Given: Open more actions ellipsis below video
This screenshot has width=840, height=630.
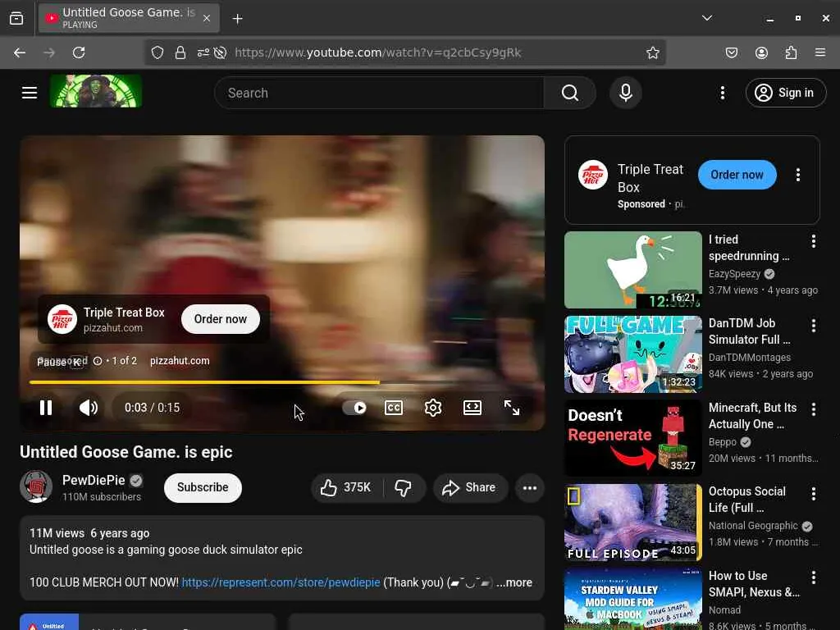Looking at the screenshot, I should pos(530,487).
